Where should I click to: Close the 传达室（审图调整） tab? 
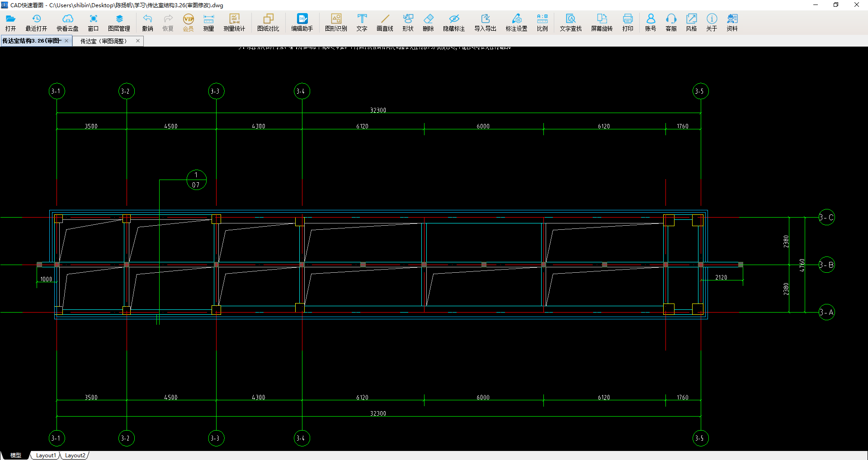click(x=138, y=41)
